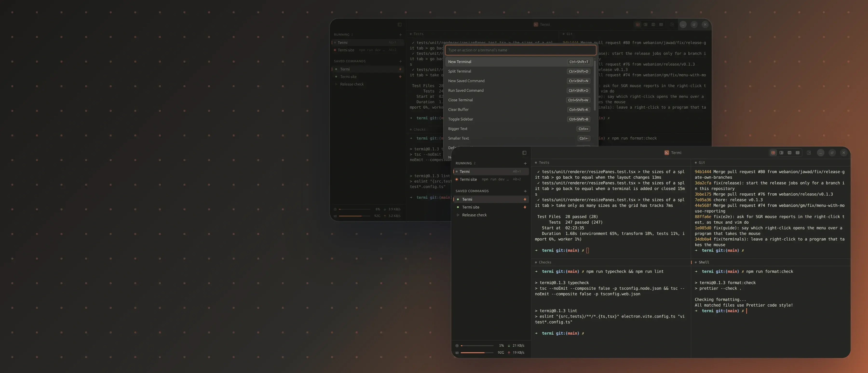The height and width of the screenshot is (373, 868).
Task: Click the Termi app logo in front window title
Action: point(666,153)
